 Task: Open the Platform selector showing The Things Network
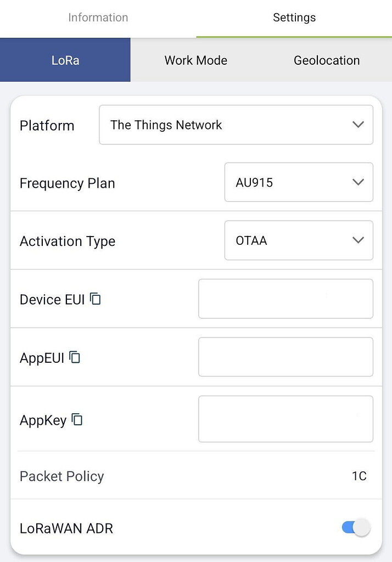[x=236, y=125]
